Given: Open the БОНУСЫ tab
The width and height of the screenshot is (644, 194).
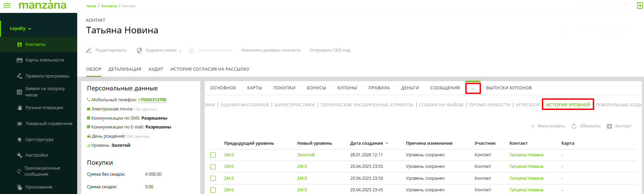Looking at the screenshot, I should coord(316,88).
